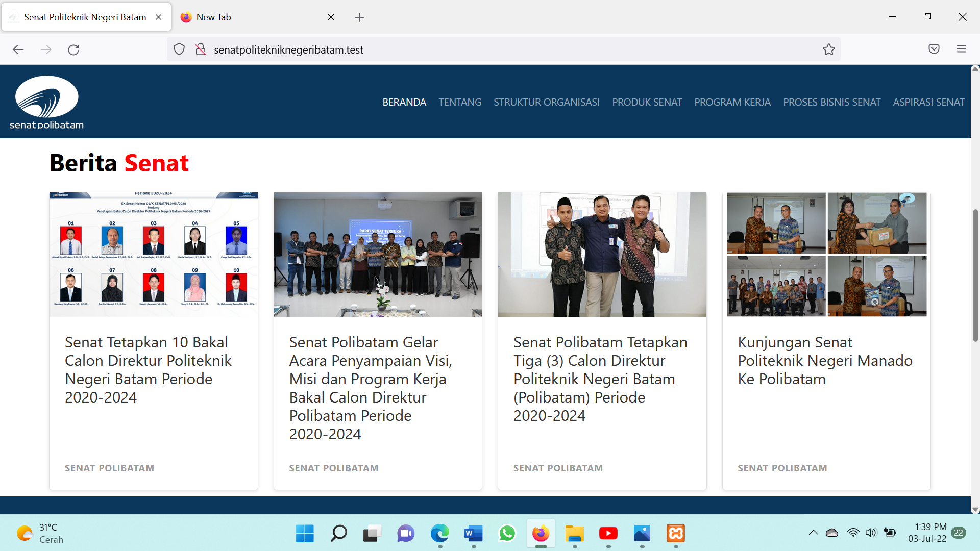Click the browser back arrow

(18, 49)
